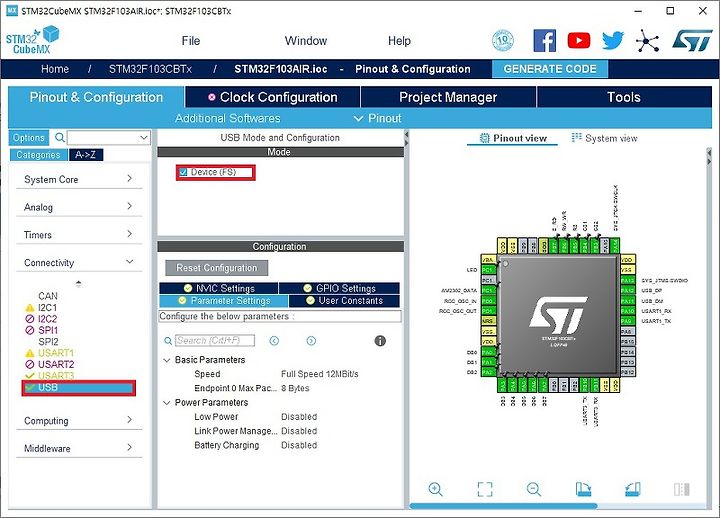
Task: Open the NVIC Settings tab
Action: point(219,288)
